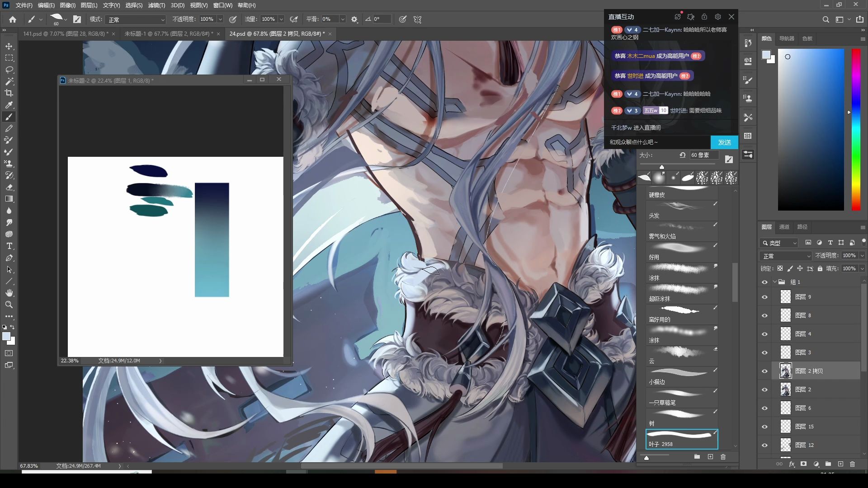Select the Hand tool
Image resolution: width=868 pixels, height=488 pixels.
[9, 293]
